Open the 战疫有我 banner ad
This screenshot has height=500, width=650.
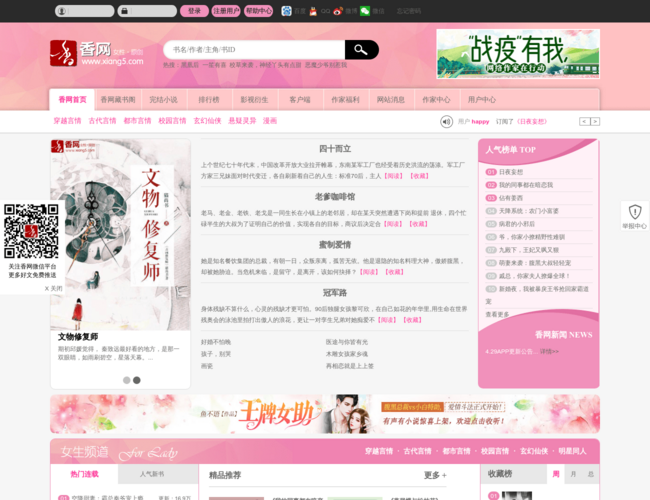pos(518,54)
